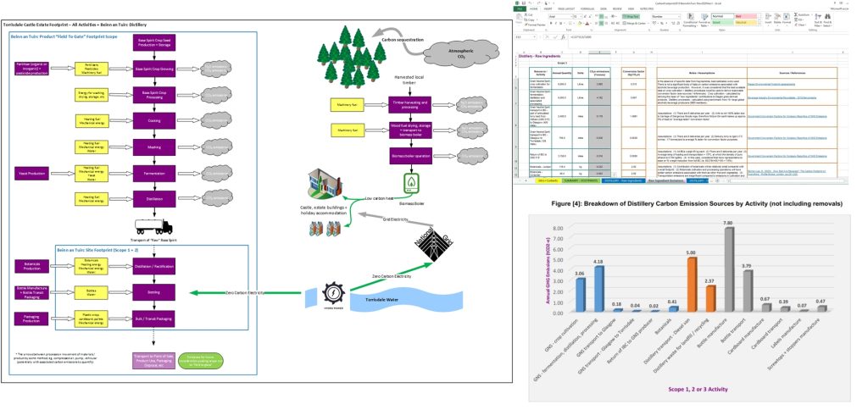The width and height of the screenshot is (868, 410).
Task: Toggle Italic formatting in Font group
Action: click(x=556, y=23)
